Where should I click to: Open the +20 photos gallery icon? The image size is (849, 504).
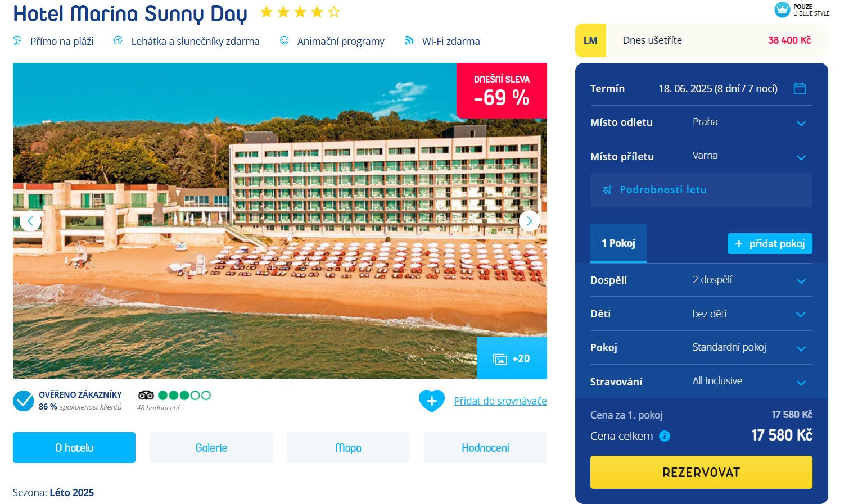coord(511,358)
